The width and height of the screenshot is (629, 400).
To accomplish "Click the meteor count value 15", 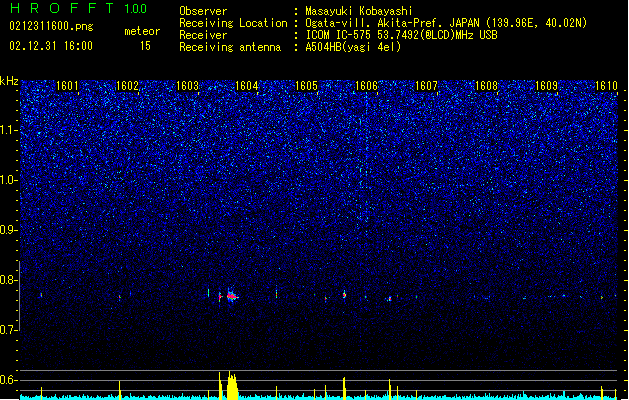I will point(145,46).
